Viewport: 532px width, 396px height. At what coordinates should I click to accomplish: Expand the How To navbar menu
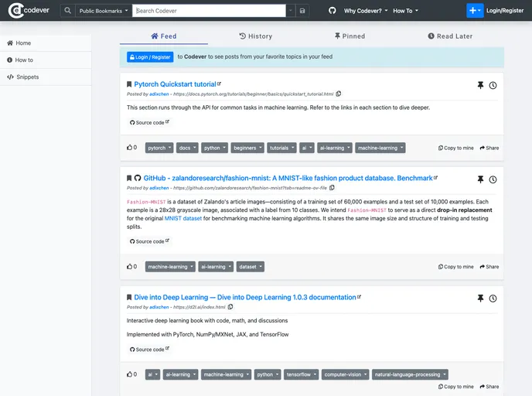click(x=405, y=11)
